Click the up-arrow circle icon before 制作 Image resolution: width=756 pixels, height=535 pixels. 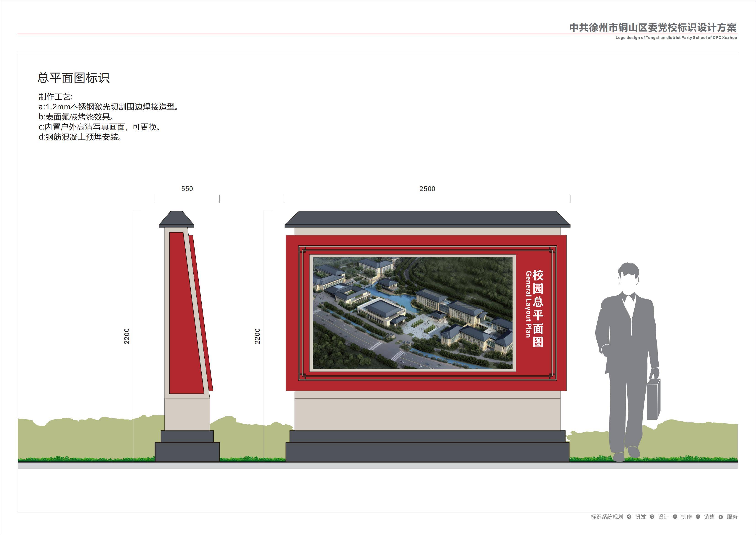click(x=675, y=516)
